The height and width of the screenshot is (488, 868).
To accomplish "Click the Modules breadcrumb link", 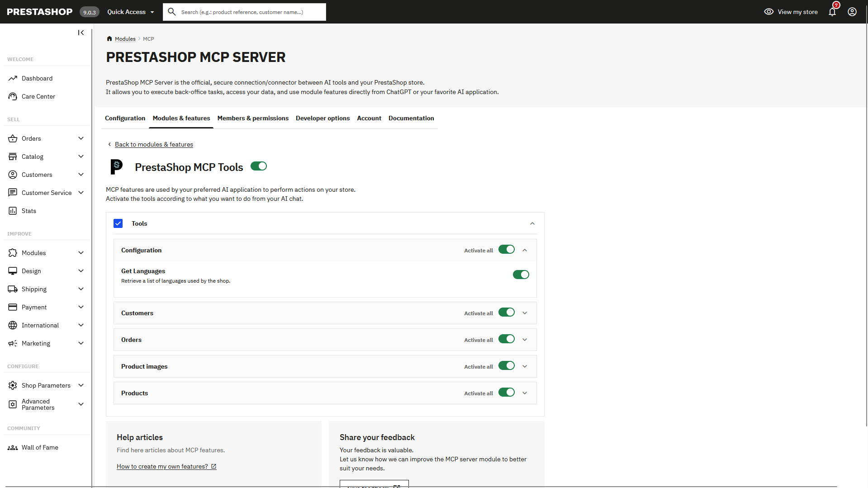I will tap(125, 39).
